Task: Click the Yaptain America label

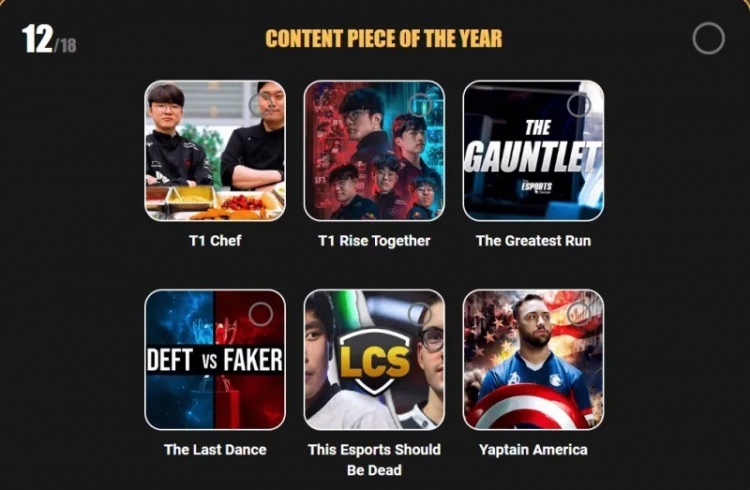Action: [x=533, y=450]
